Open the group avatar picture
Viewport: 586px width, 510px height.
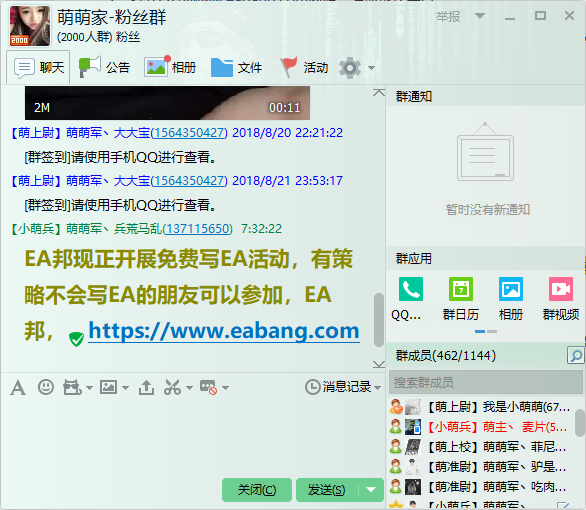click(30, 25)
